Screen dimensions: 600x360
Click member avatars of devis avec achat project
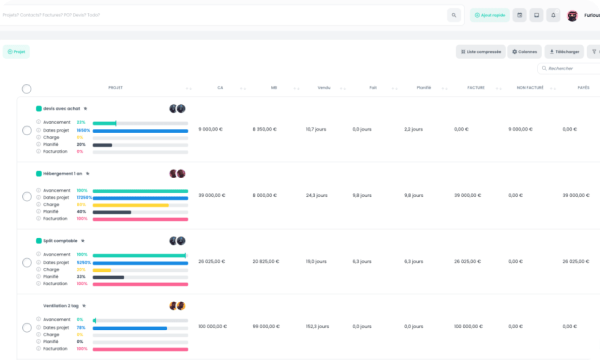click(177, 109)
